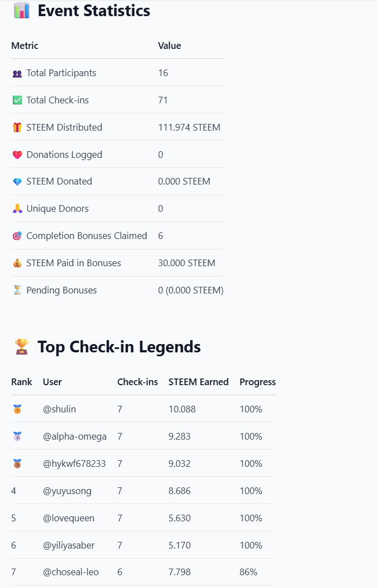Click the bronze medal icon next to @hykwf678233
The height and width of the screenshot is (588, 378).
17,464
